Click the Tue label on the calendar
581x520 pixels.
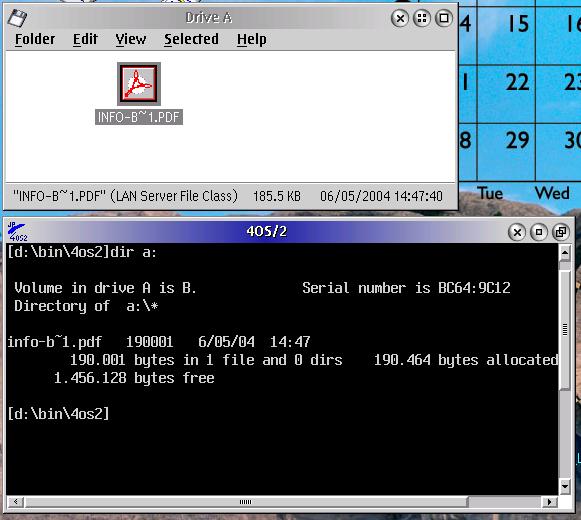click(x=490, y=193)
